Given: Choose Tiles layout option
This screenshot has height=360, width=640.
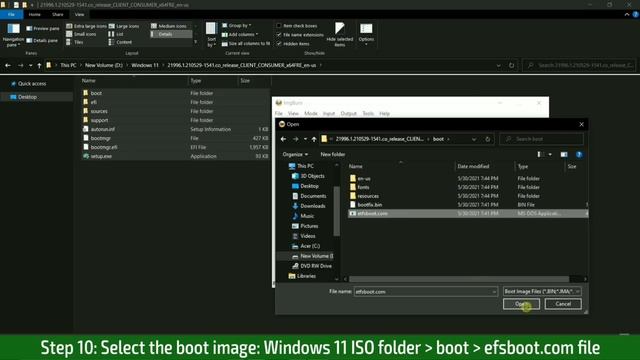Looking at the screenshot, I should [75, 42].
